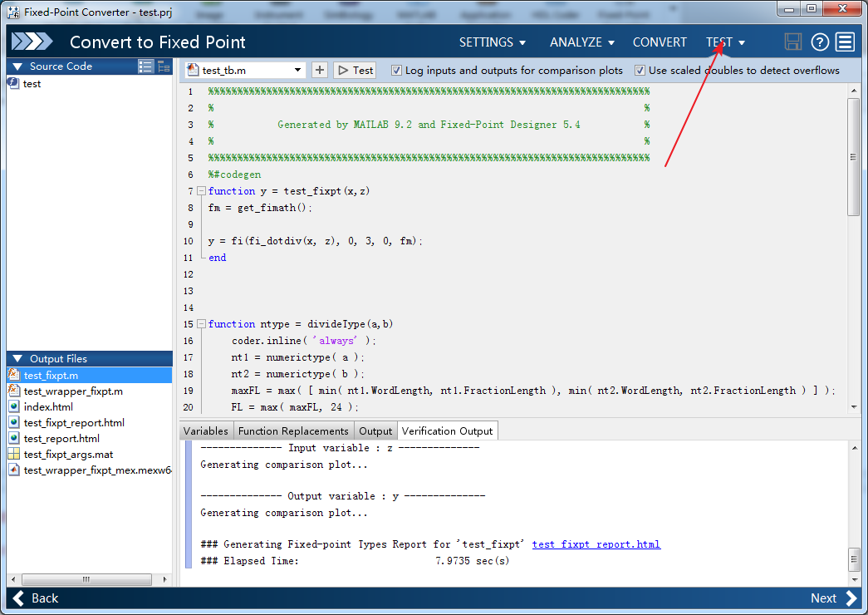Select test_wrapper_fixpt.m in Output Files

coord(73,391)
